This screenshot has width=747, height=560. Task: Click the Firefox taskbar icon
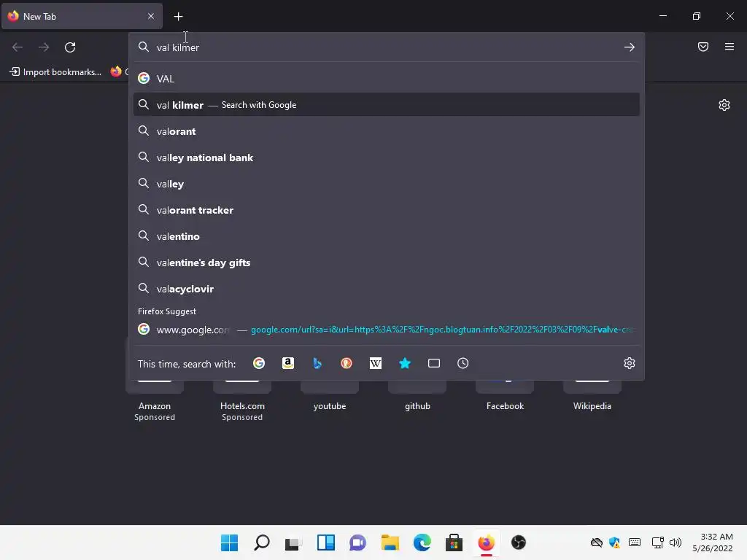tap(487, 542)
